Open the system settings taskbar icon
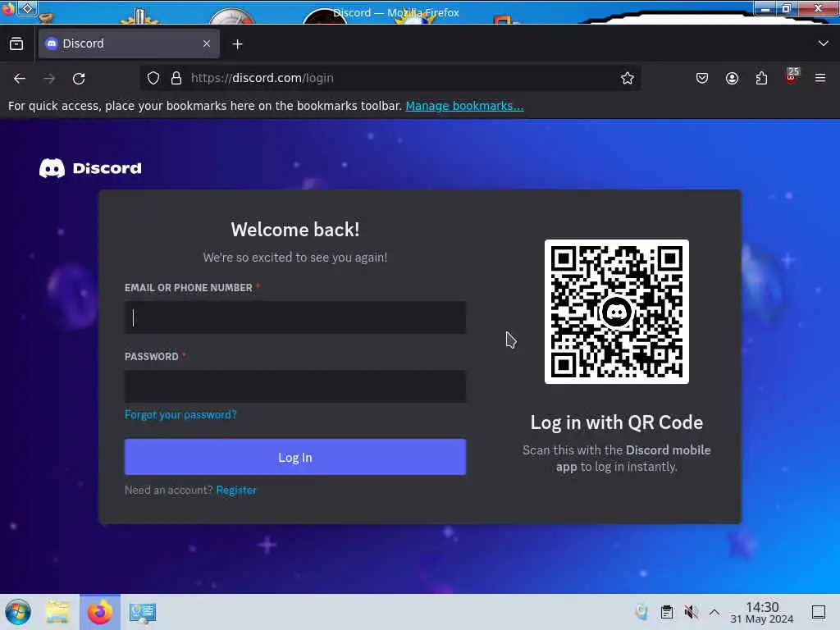 click(143, 612)
